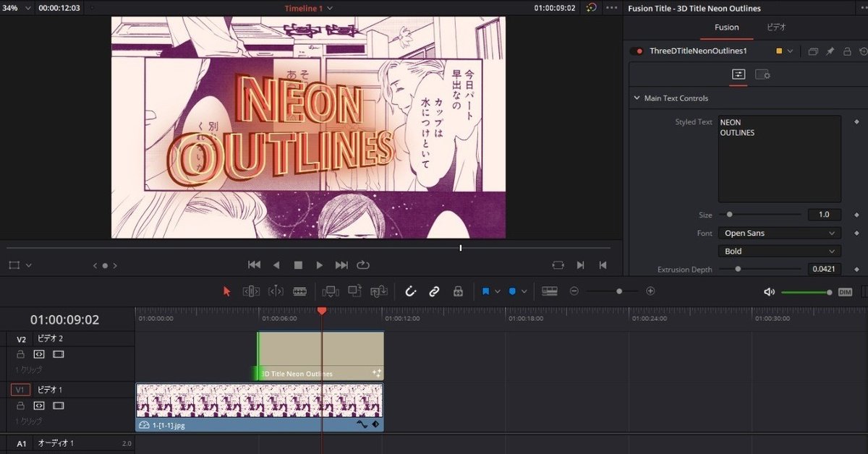Lock the V2 ビデオ 2 track
868x454 pixels.
pyautogui.click(x=20, y=354)
